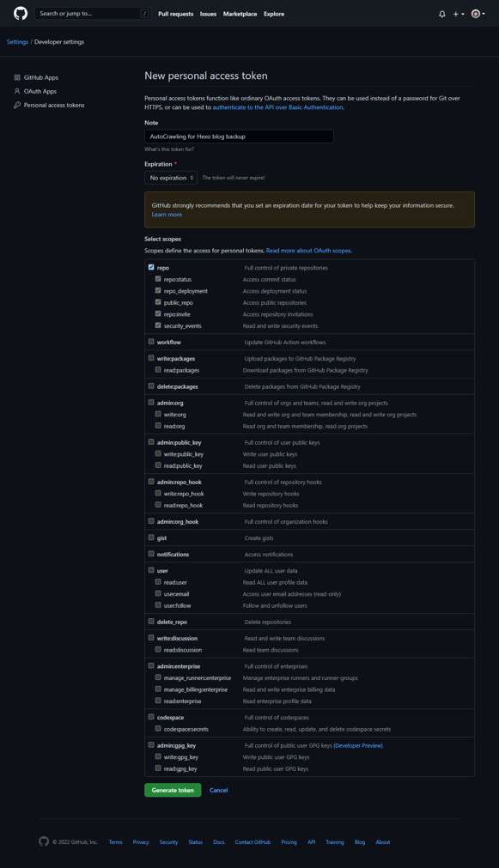Open Read more about OAuth scopes link
The width and height of the screenshot is (499, 868).
coord(308,251)
